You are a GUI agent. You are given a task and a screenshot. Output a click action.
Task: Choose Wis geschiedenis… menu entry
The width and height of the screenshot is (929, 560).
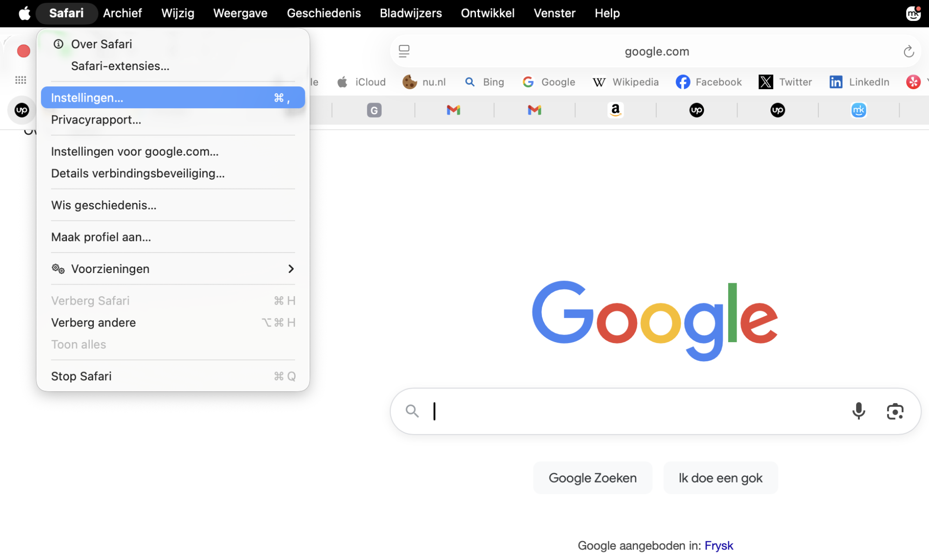[104, 205]
